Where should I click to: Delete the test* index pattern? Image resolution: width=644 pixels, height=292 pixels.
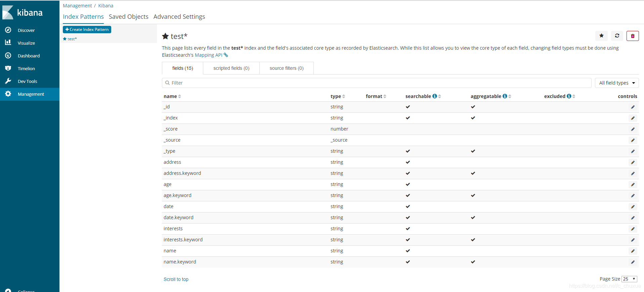(x=633, y=36)
